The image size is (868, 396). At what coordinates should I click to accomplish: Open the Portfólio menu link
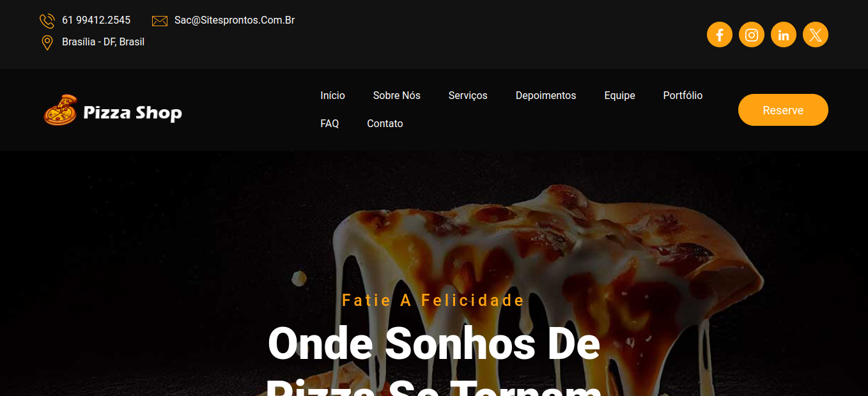(x=683, y=95)
